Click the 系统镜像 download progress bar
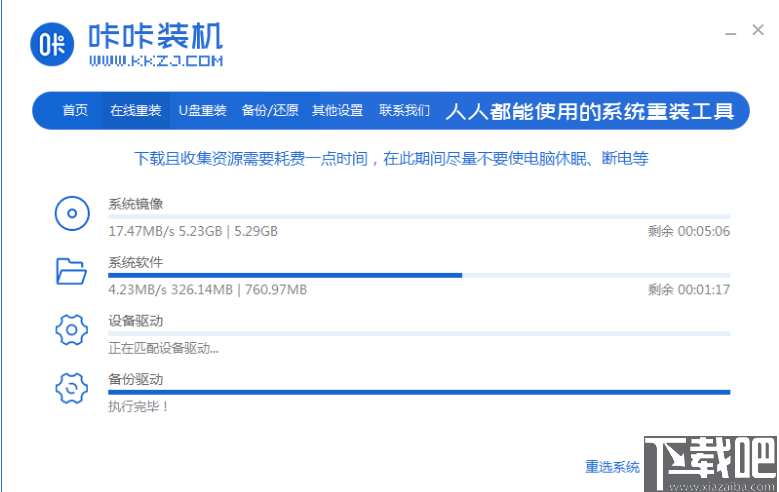This screenshot has height=492, width=779. click(419, 216)
